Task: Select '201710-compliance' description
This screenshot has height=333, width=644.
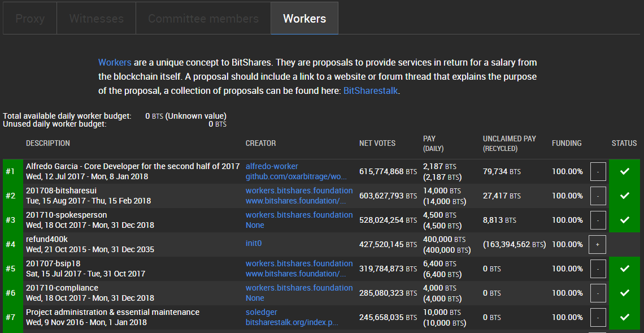Action: (62, 287)
